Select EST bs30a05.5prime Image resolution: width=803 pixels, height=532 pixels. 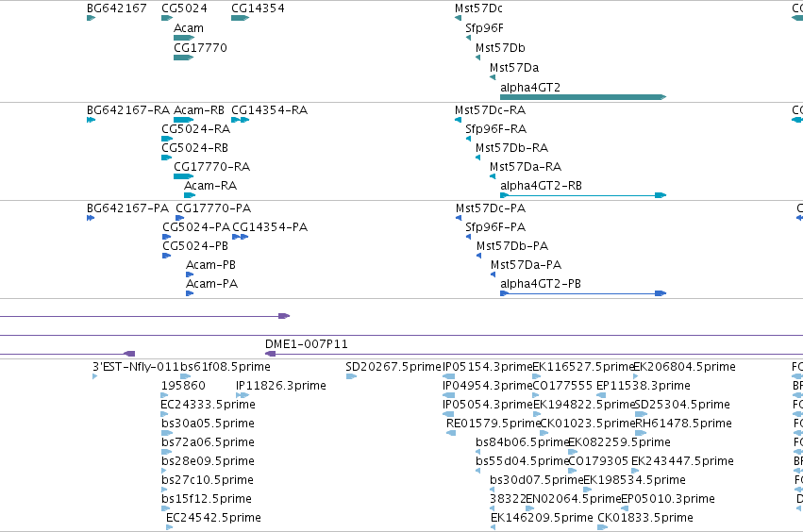[208, 424]
